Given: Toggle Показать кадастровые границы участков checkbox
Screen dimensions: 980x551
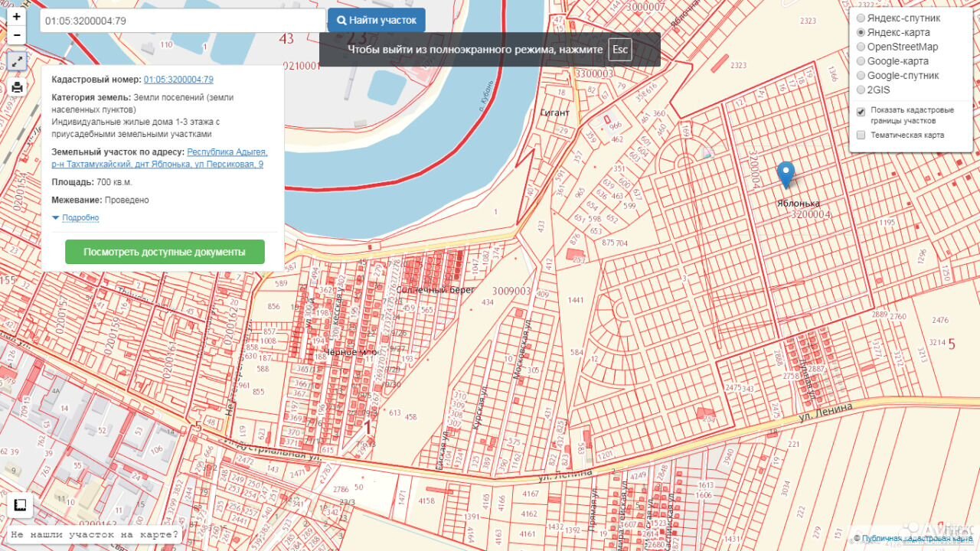Looking at the screenshot, I should [x=861, y=112].
